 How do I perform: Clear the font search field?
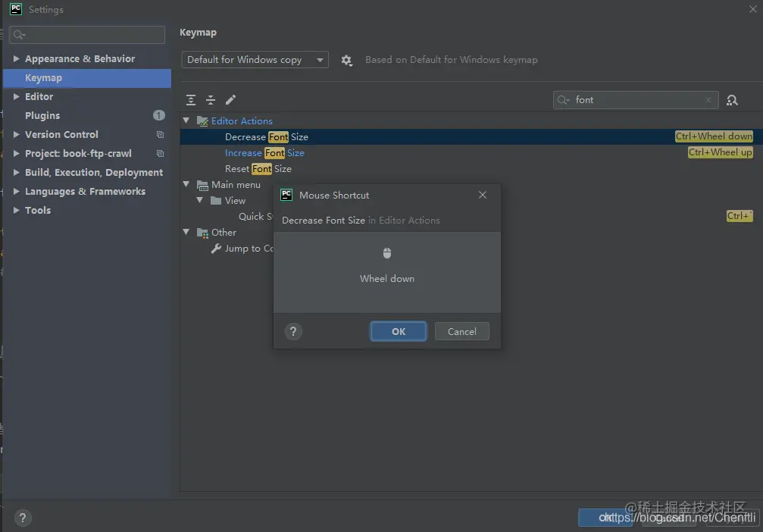click(x=708, y=100)
